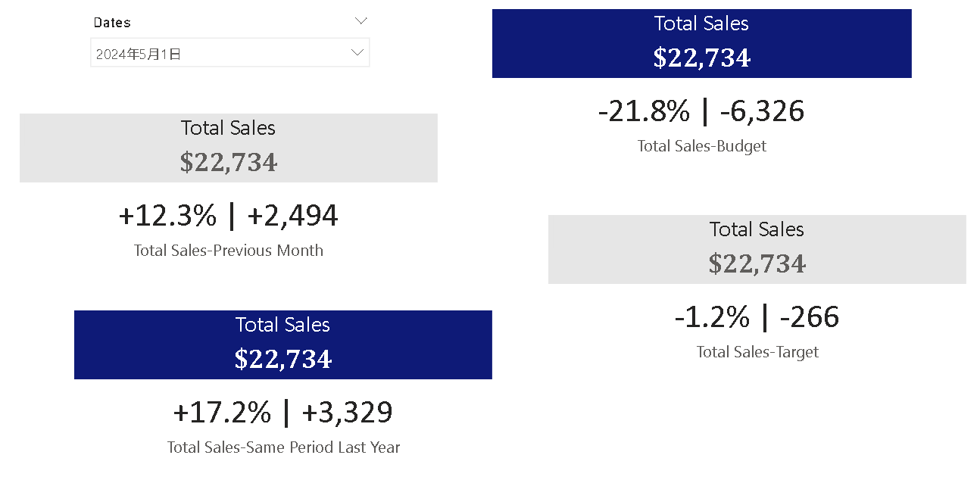The height and width of the screenshot is (480, 980).
Task: Click the $22,734 value on the Budget card
Action: (701, 57)
